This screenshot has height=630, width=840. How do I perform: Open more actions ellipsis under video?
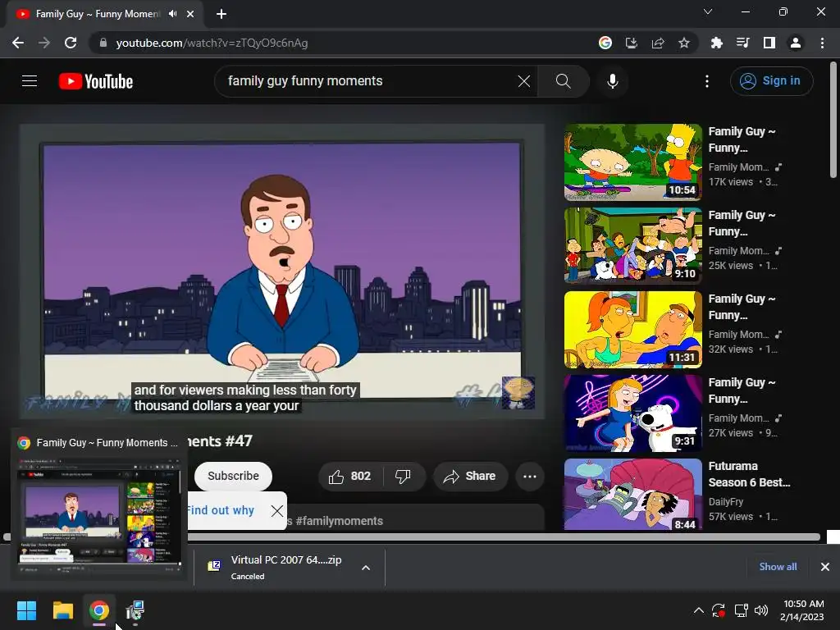click(530, 477)
